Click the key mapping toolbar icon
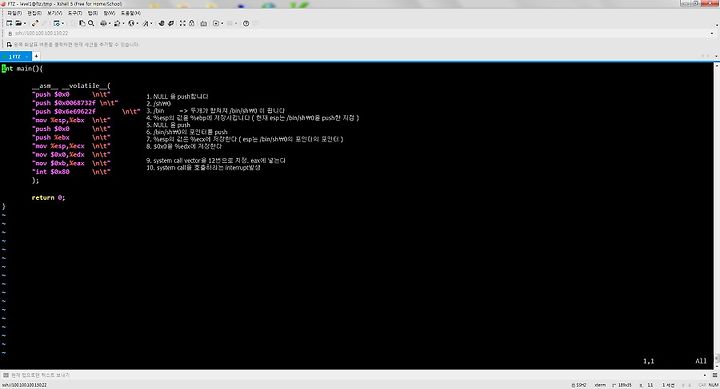The height and width of the screenshot is (389, 720). [203, 23]
